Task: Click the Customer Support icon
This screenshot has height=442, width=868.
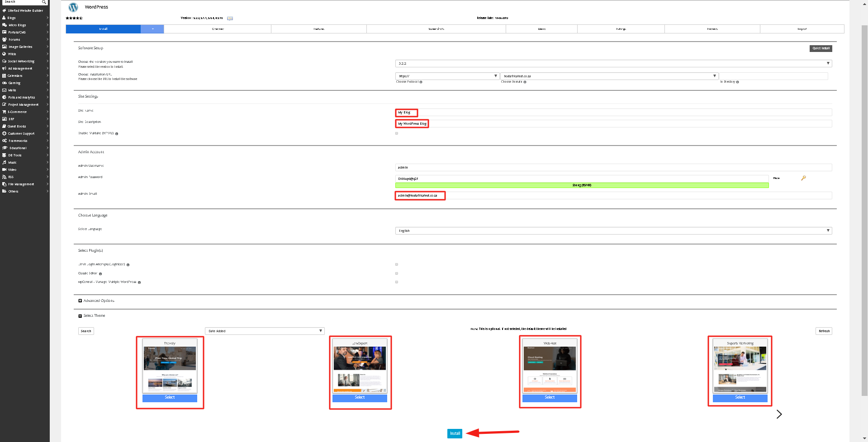Action: pyautogui.click(x=4, y=133)
